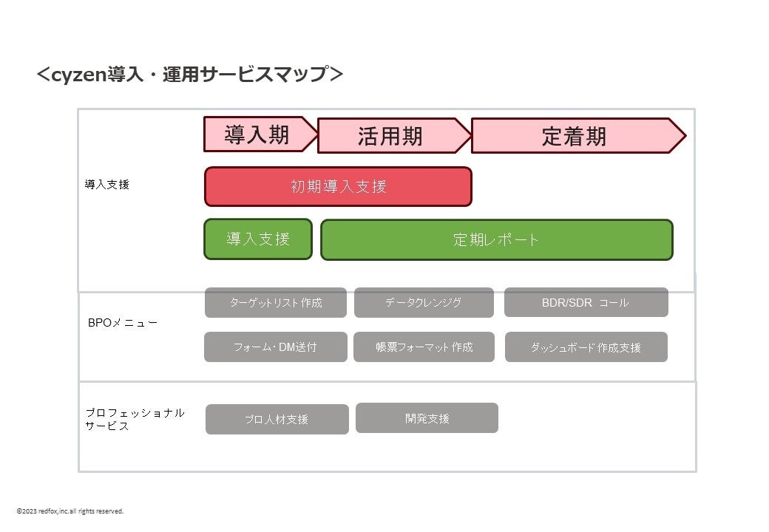Screen dimensions: 769x532
Task: Click the green 導入支援 box
Action: 258,239
